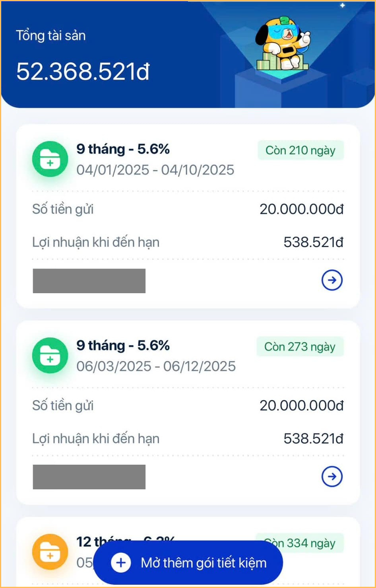Open details arrow for the 210-day package

coord(332,280)
